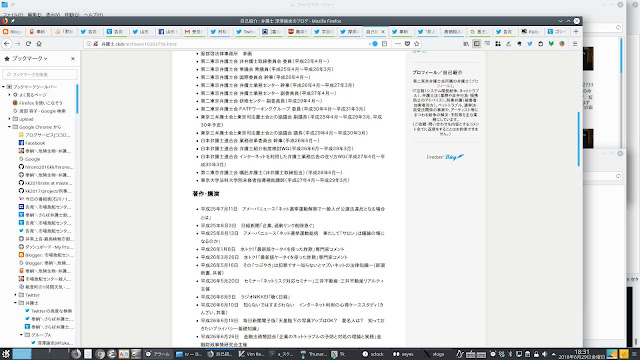Click the 著作・講演 section heading
Screen dimensions: 640x360
click(x=206, y=193)
